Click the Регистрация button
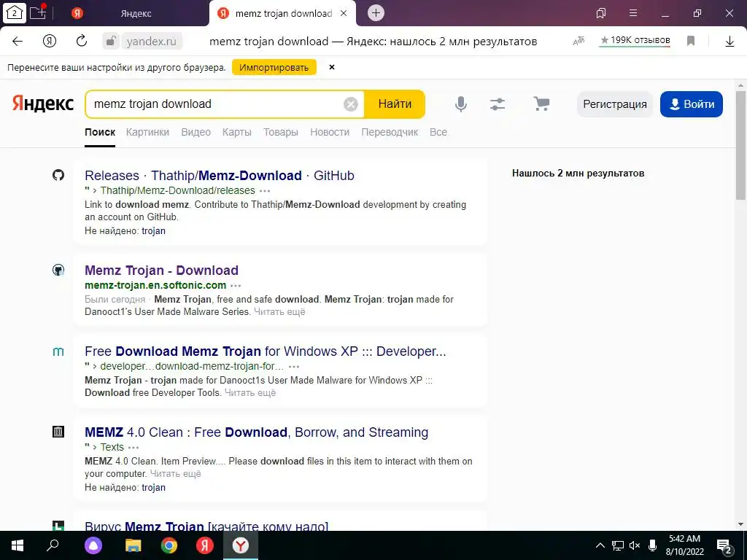 pos(614,104)
